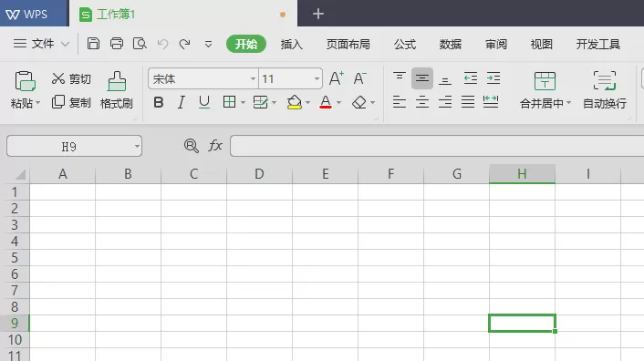The width and height of the screenshot is (644, 361).
Task: Toggle Underline formatting
Action: (x=204, y=102)
